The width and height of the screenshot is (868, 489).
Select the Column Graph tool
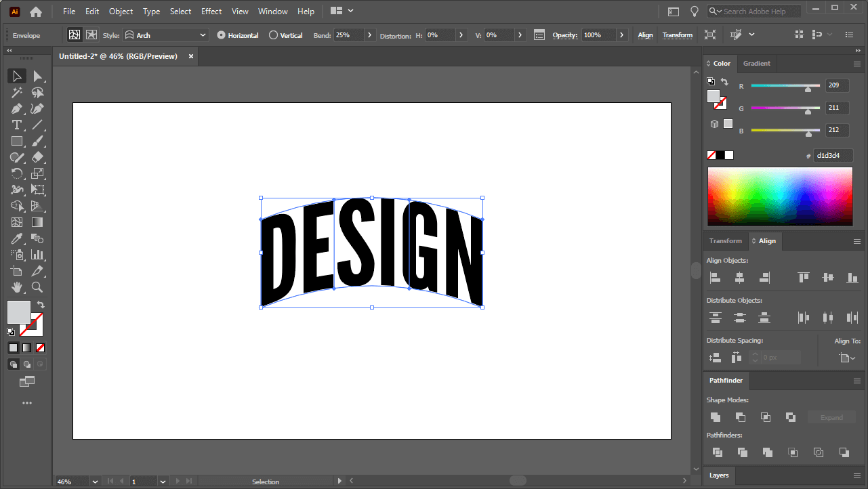[x=38, y=255]
